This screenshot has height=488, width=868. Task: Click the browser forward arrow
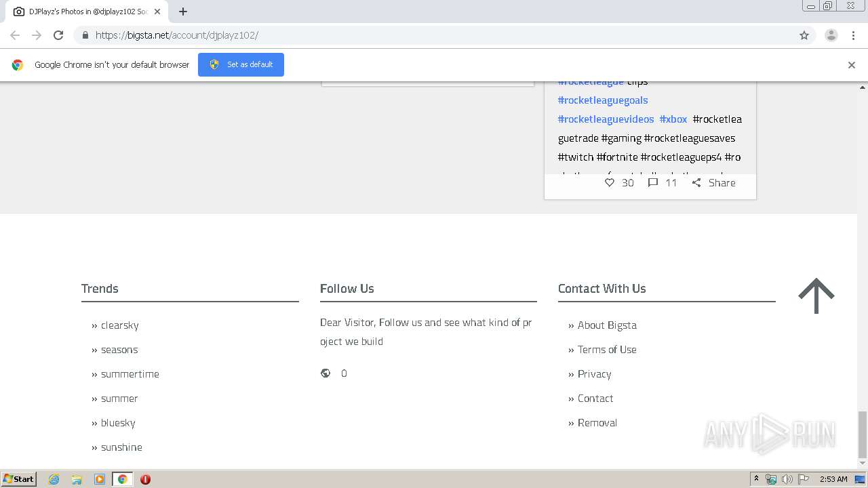pyautogui.click(x=37, y=35)
